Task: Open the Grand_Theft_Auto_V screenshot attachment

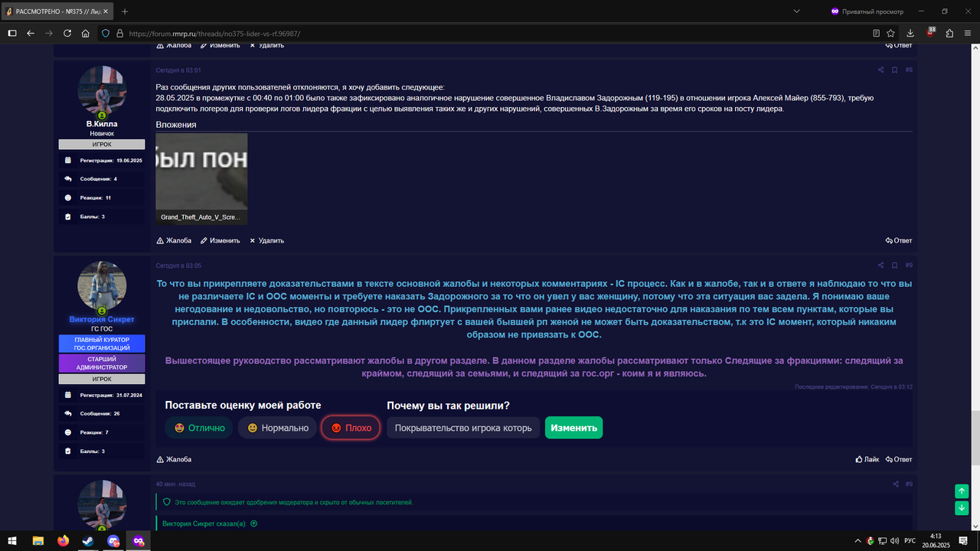Action: click(201, 176)
